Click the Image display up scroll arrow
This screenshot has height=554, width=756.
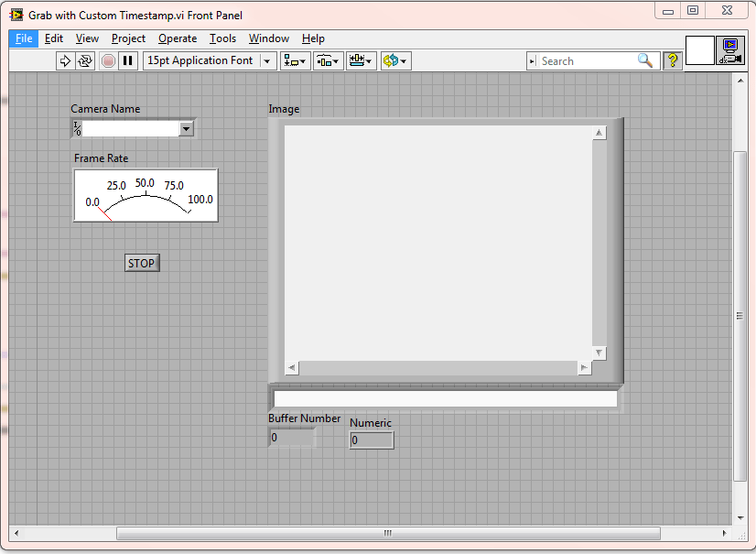[x=599, y=133]
